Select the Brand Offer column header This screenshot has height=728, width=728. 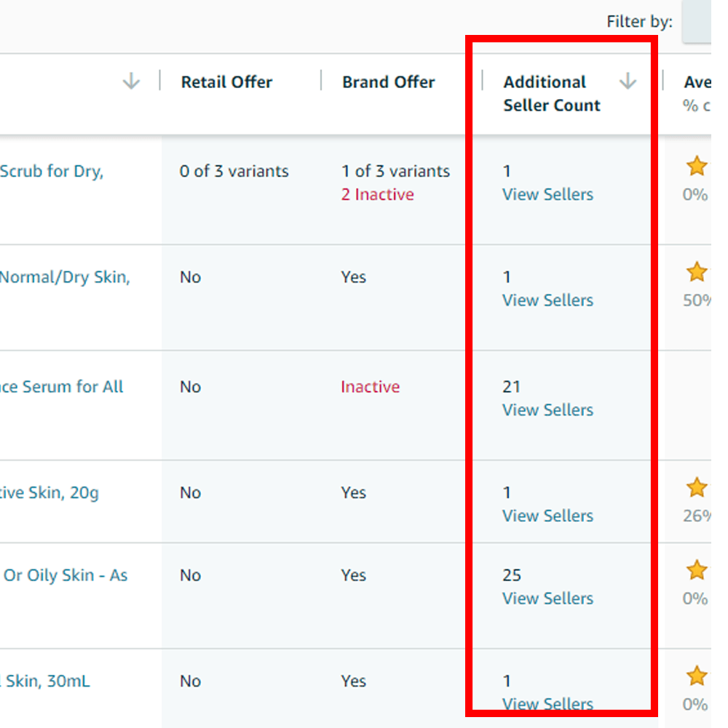tap(388, 82)
